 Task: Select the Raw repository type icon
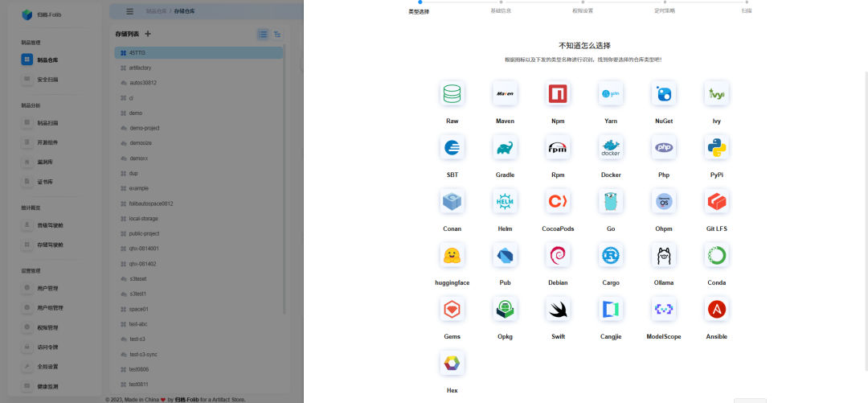click(452, 93)
